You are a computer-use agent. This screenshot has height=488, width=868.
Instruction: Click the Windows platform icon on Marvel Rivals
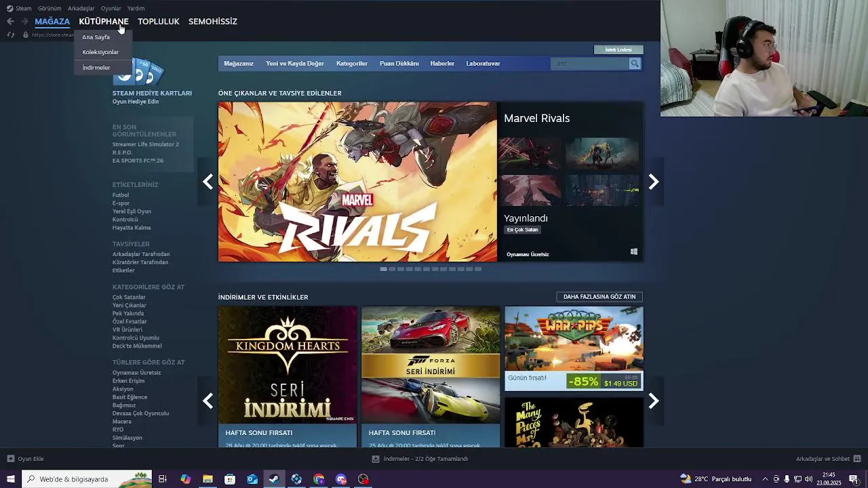click(x=634, y=251)
